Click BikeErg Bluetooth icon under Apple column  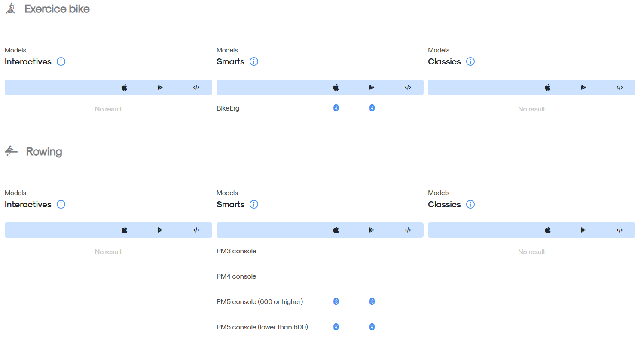336,108
